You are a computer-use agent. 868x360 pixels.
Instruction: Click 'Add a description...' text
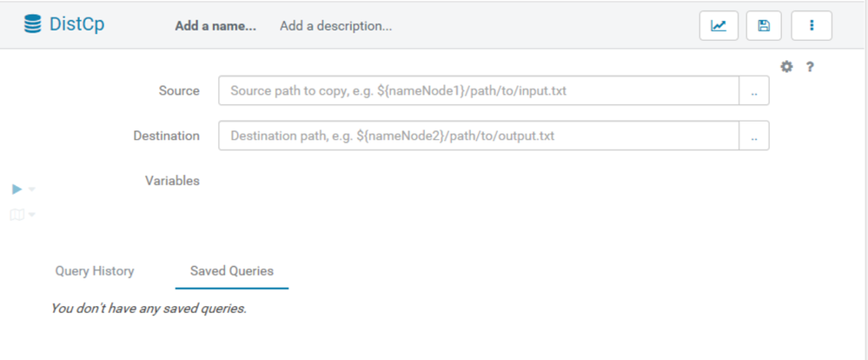(x=336, y=26)
